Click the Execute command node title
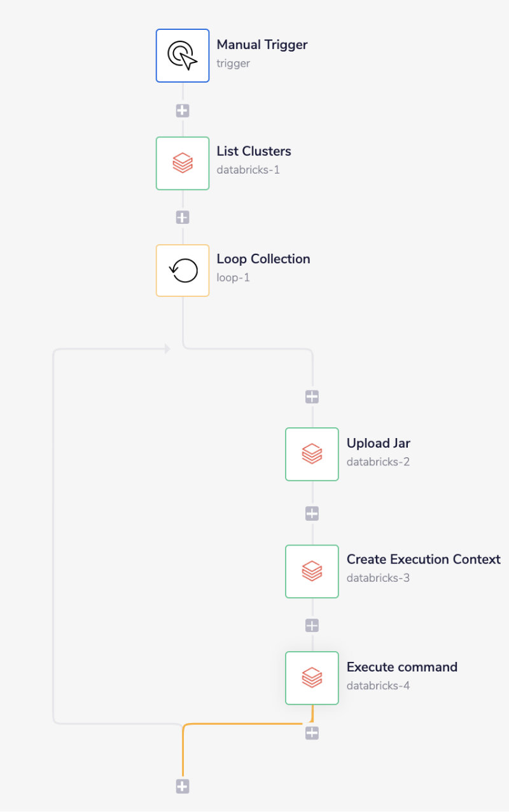 [401, 667]
